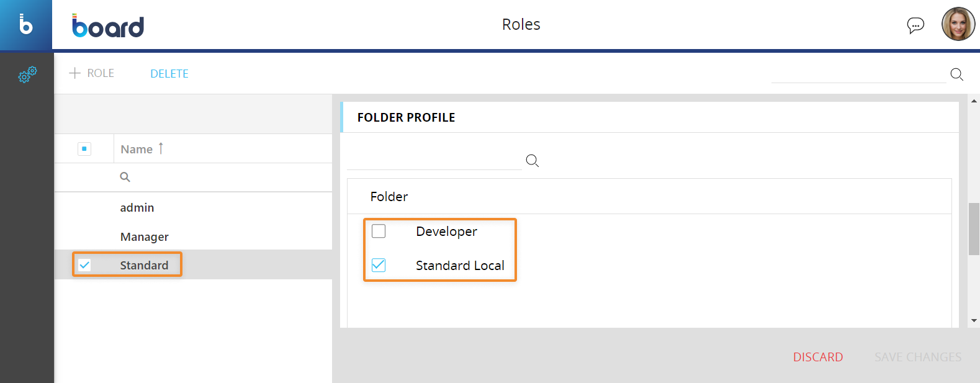The height and width of the screenshot is (383, 980).
Task: Click the Board 'b' home icon
Action: [25, 25]
